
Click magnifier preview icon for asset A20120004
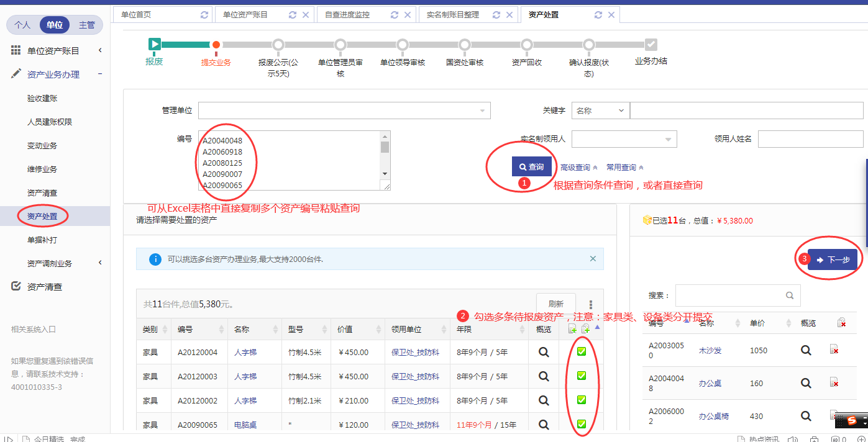coord(544,352)
